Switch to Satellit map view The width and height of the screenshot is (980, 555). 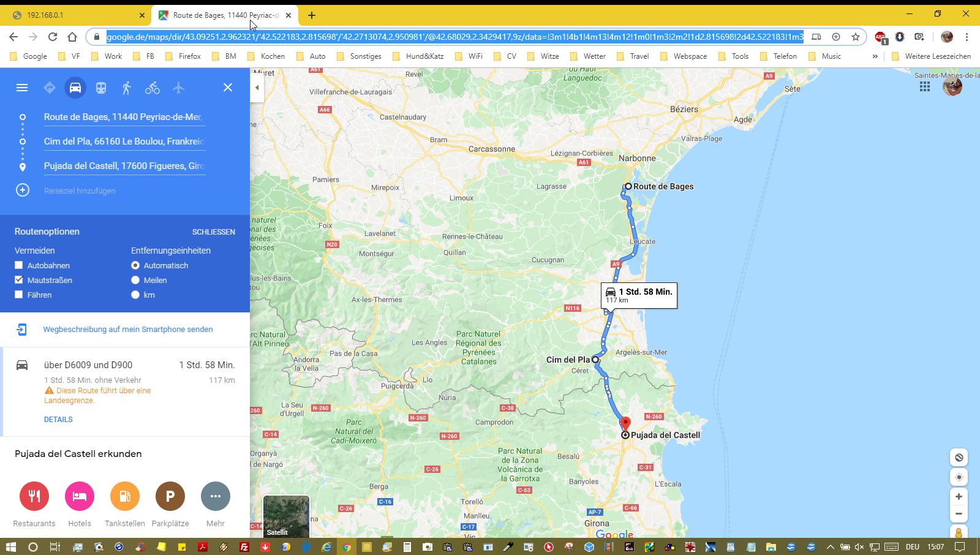tap(286, 516)
